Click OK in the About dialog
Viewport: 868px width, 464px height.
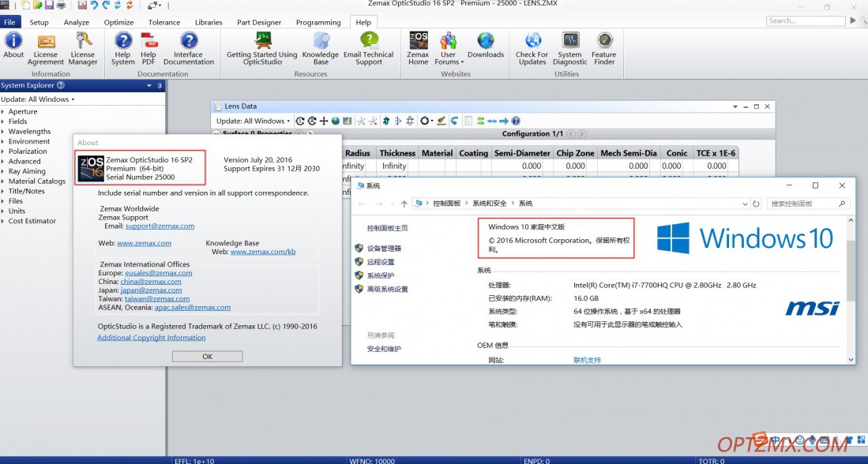207,357
